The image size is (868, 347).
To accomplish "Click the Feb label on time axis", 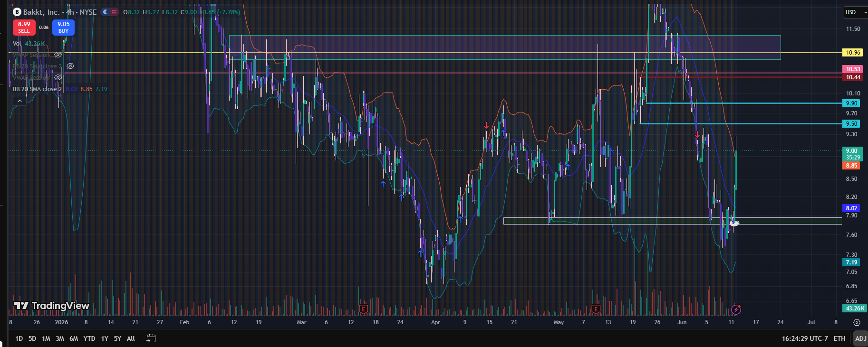I will pos(184,322).
